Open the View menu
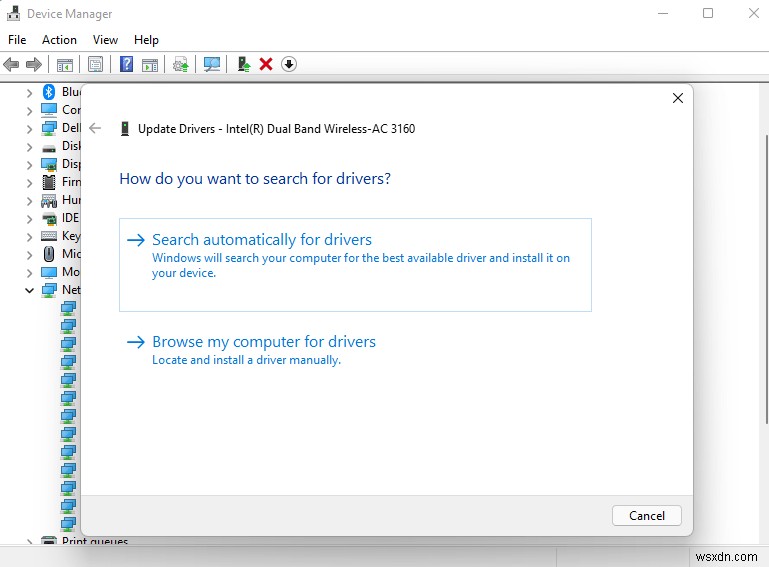 105,40
